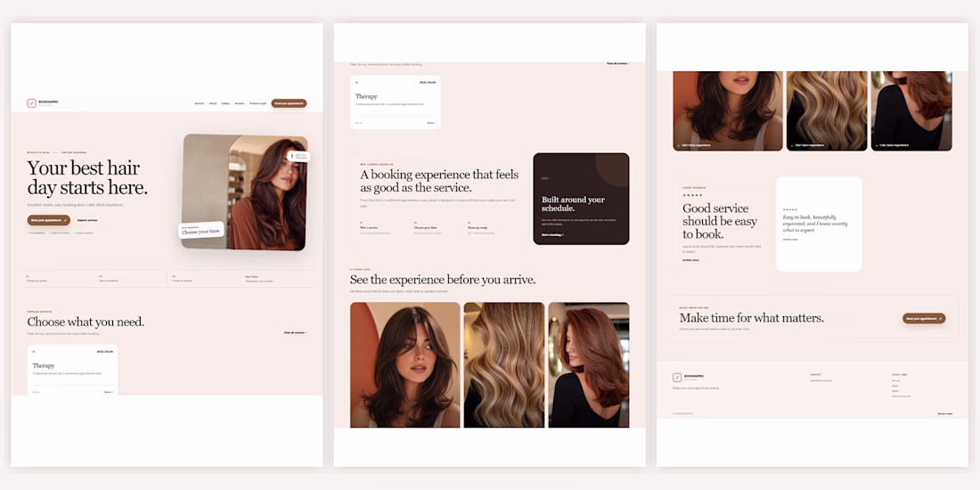The width and height of the screenshot is (980, 490).
Task: Click the BookingPro checkmark logo in the footer
Action: (x=677, y=377)
